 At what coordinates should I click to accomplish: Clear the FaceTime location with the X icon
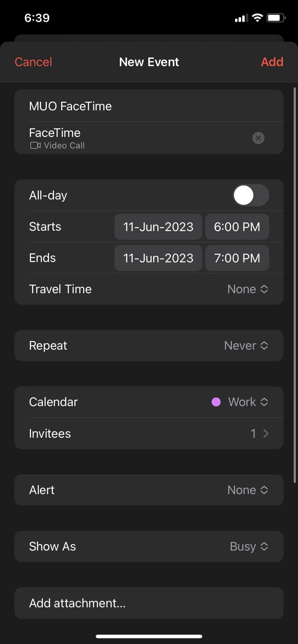click(x=258, y=138)
